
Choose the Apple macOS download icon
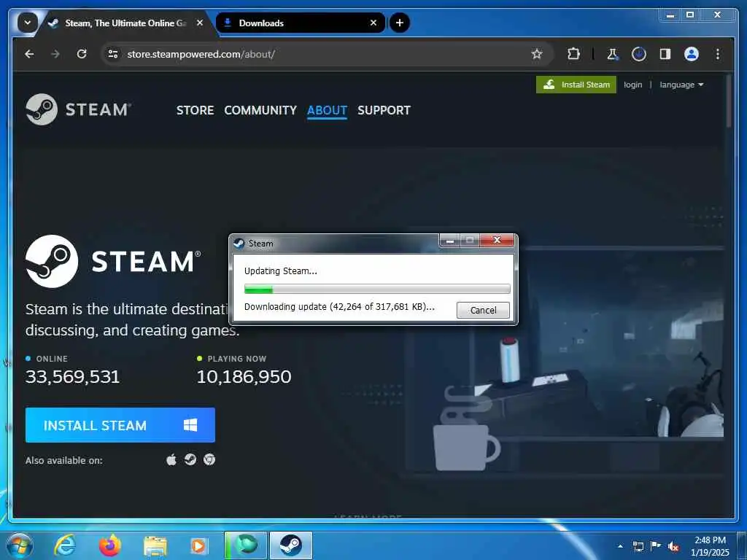pos(171,459)
